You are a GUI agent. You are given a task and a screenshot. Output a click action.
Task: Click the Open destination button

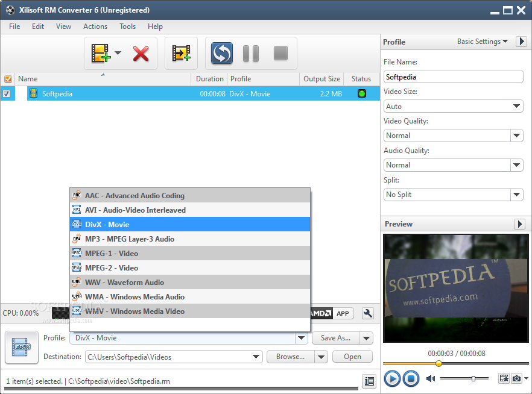pos(352,357)
